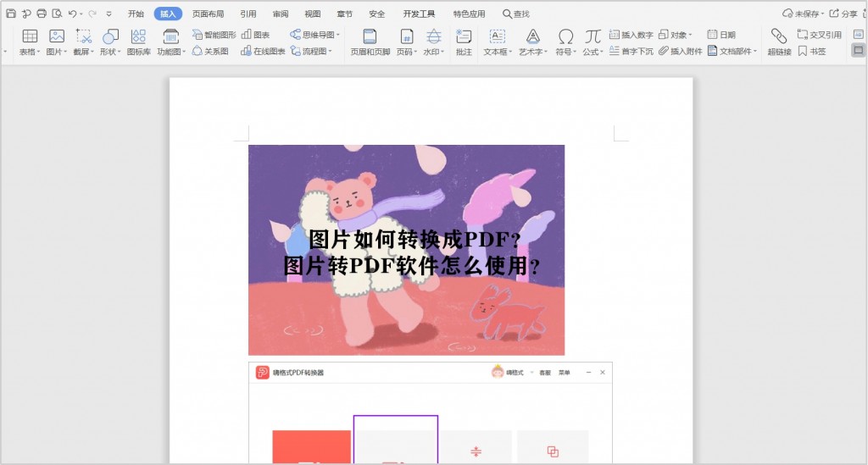Click 交叉引用 (Cross-reference)
The height and width of the screenshot is (465, 868).
coord(820,34)
